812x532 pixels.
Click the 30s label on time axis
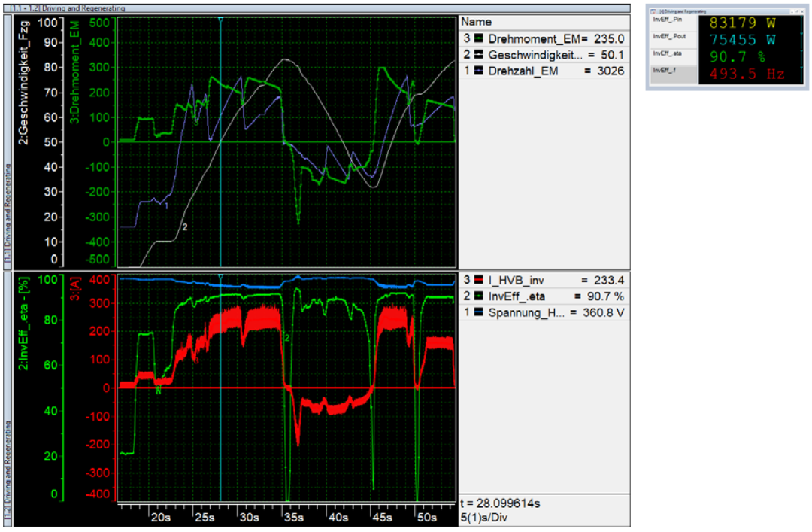tap(249, 518)
